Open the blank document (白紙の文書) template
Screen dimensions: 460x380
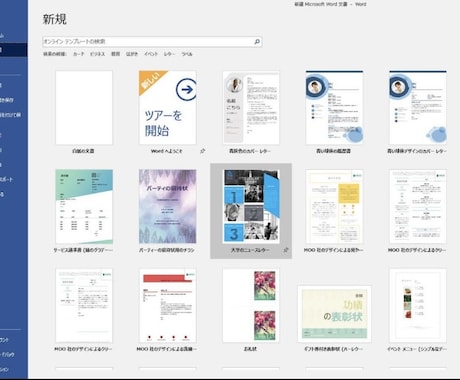[x=84, y=107]
